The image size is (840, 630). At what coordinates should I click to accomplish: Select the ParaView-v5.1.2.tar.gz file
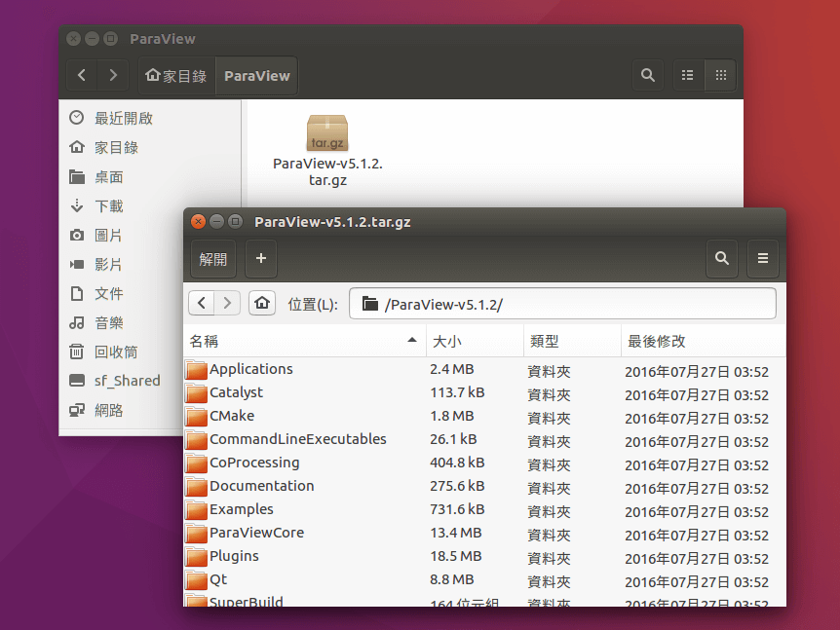[x=327, y=150]
